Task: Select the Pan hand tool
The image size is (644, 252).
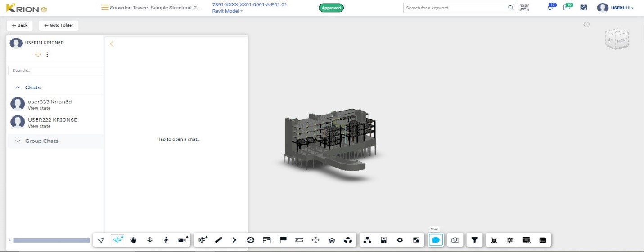Action: click(x=134, y=240)
